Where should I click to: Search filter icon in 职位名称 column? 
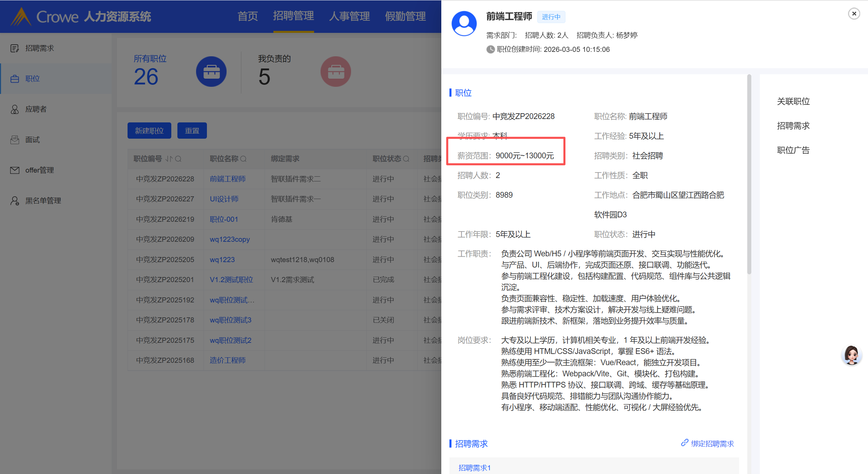click(243, 159)
